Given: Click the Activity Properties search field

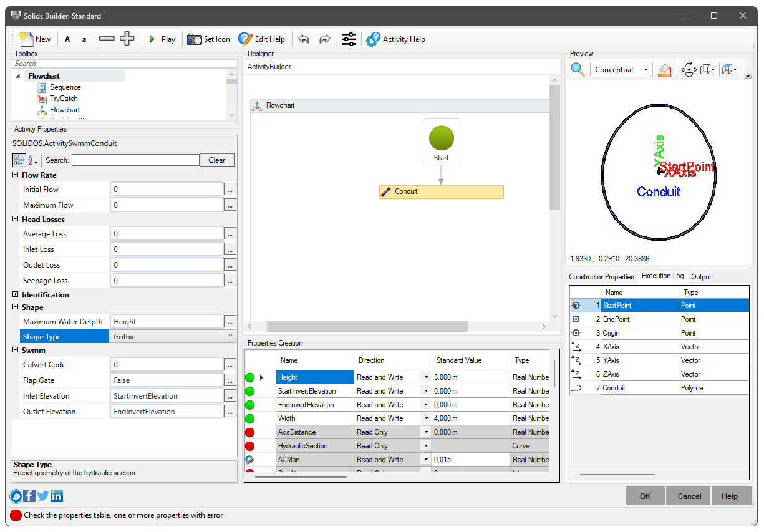Looking at the screenshot, I should pos(135,160).
